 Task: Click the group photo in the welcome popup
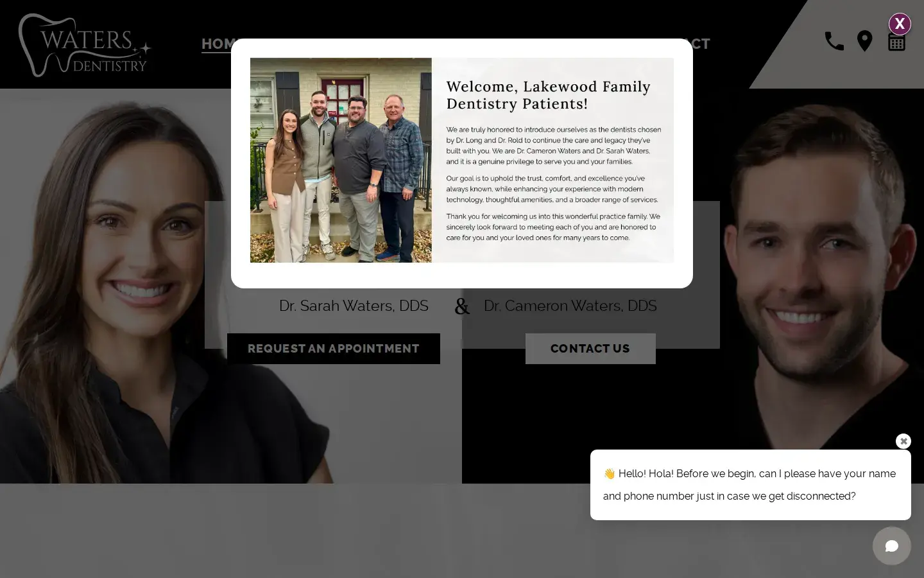pos(341,160)
